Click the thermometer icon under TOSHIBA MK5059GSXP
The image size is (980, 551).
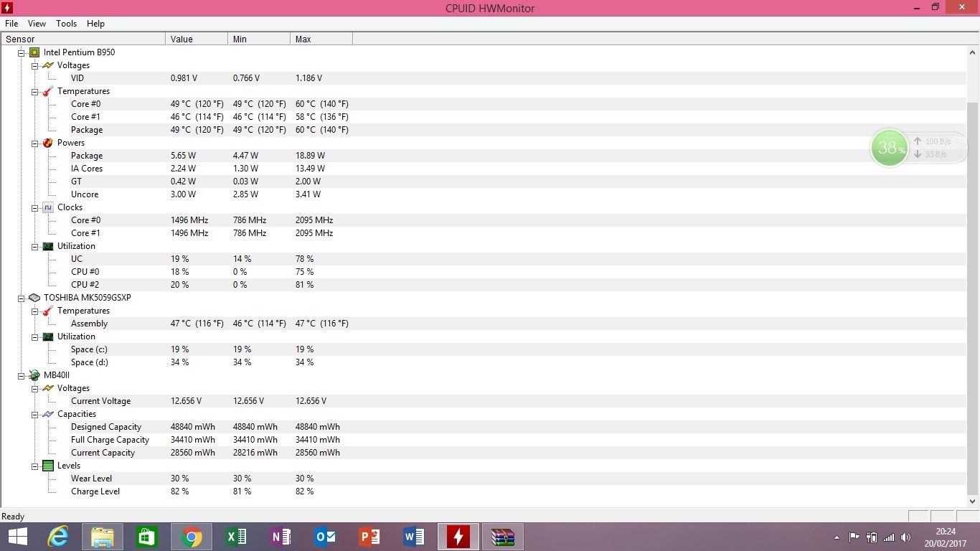(48, 311)
